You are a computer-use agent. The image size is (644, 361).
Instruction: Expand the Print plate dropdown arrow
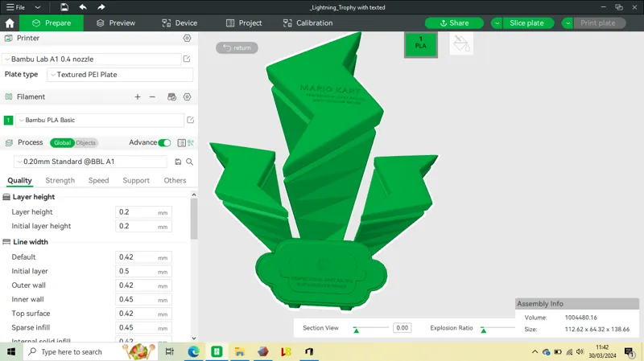[x=568, y=23]
